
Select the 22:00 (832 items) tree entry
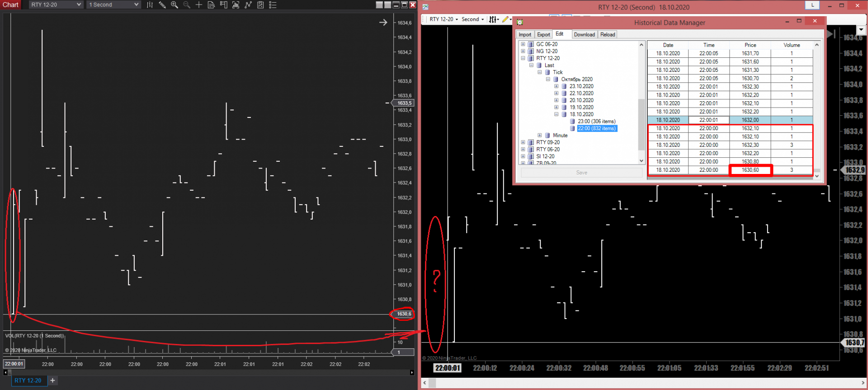[597, 128]
